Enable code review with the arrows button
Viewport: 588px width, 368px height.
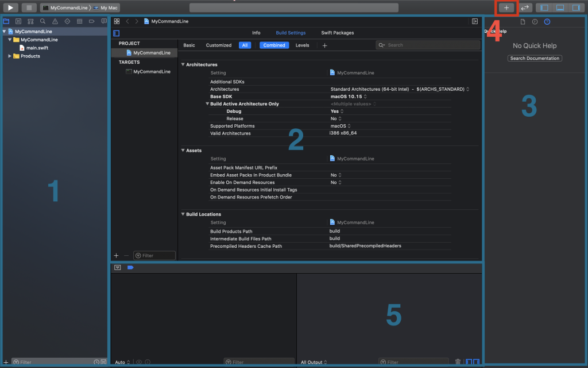click(x=525, y=7)
